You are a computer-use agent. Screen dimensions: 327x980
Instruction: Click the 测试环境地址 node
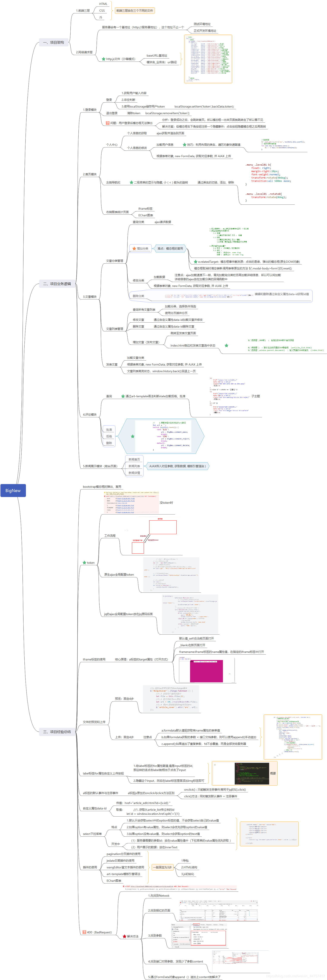pos(202,24)
